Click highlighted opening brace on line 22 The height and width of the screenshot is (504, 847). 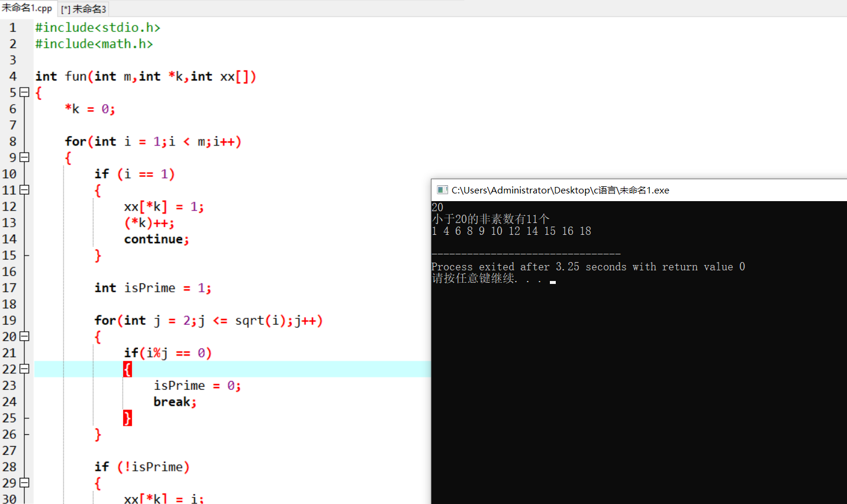pyautogui.click(x=127, y=369)
